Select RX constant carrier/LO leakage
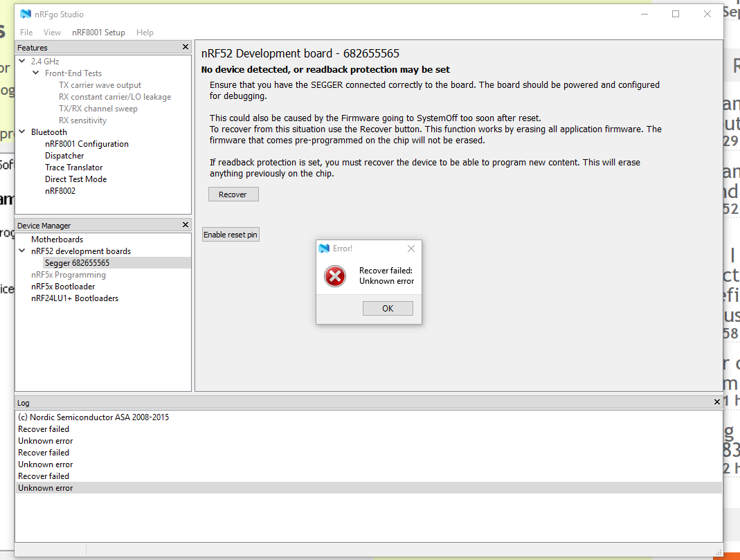 pos(115,97)
